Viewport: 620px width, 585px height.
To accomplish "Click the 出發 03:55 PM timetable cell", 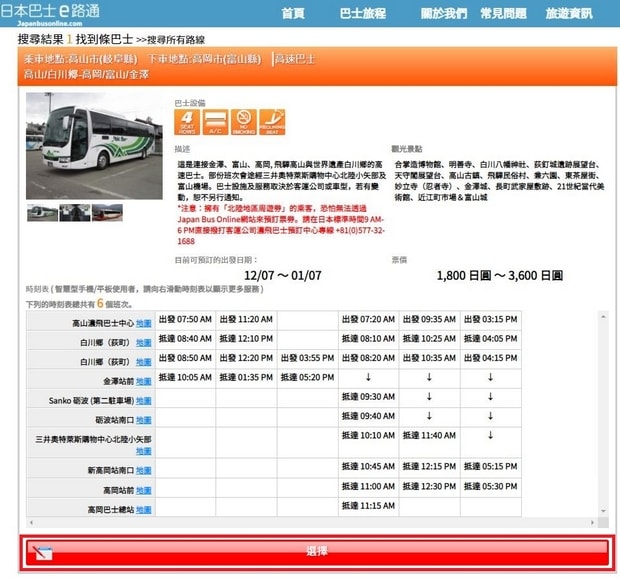I will click(308, 358).
